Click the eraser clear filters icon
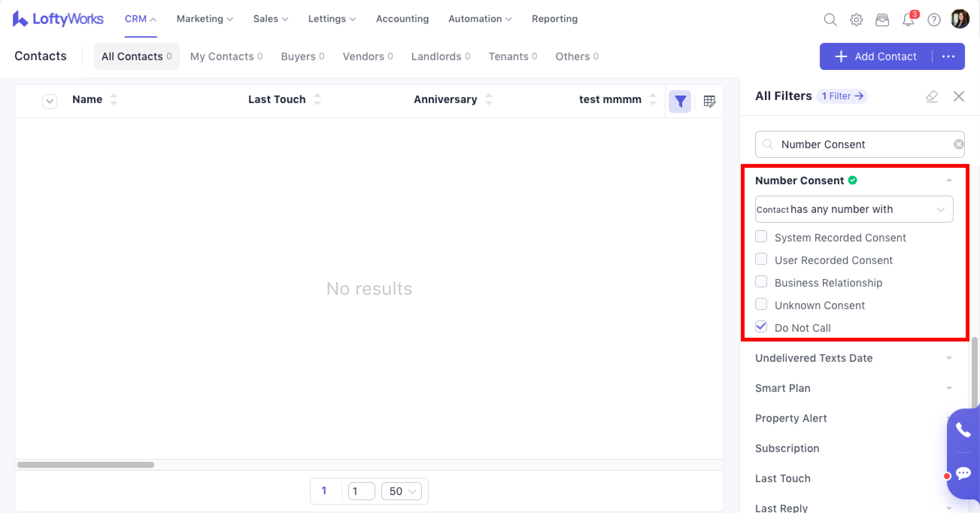Image resolution: width=980 pixels, height=513 pixels. point(932,96)
